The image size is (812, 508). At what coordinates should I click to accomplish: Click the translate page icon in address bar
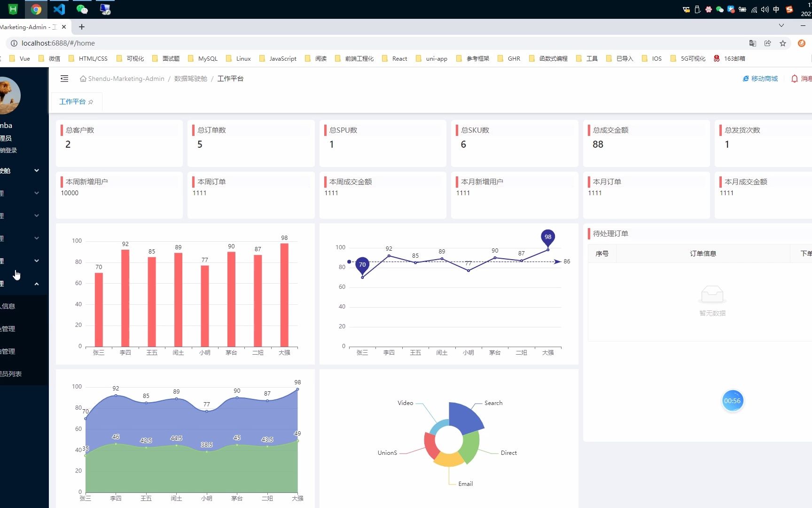[x=753, y=43]
